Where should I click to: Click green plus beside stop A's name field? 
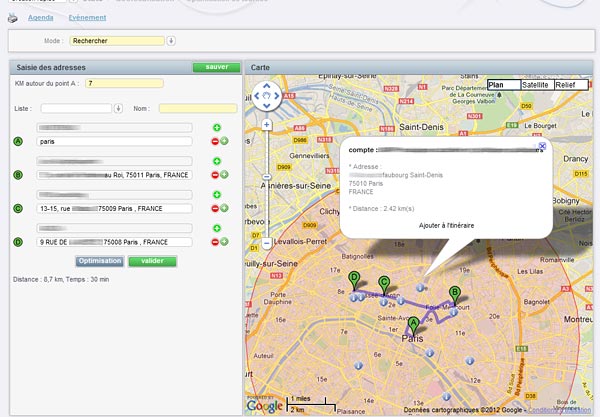pos(217,128)
